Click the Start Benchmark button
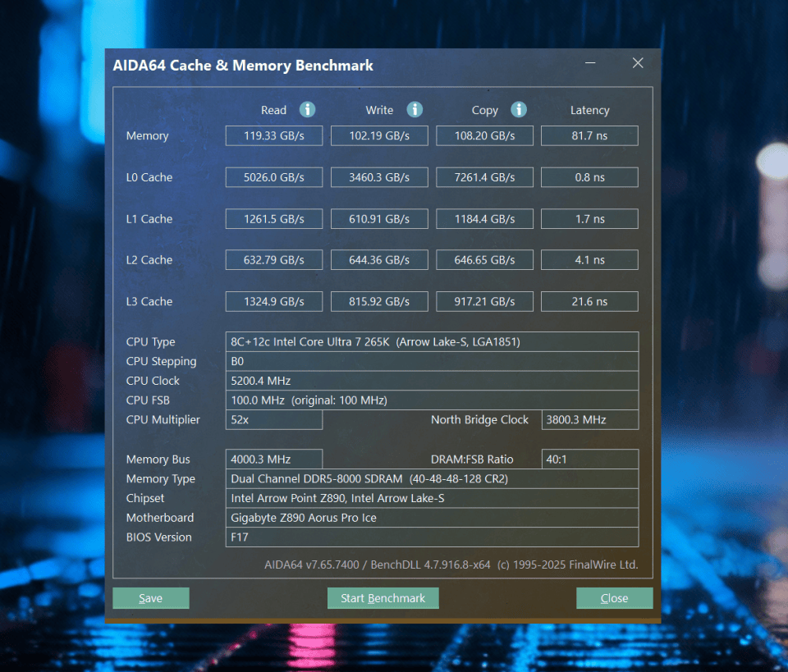788x672 pixels. tap(383, 597)
